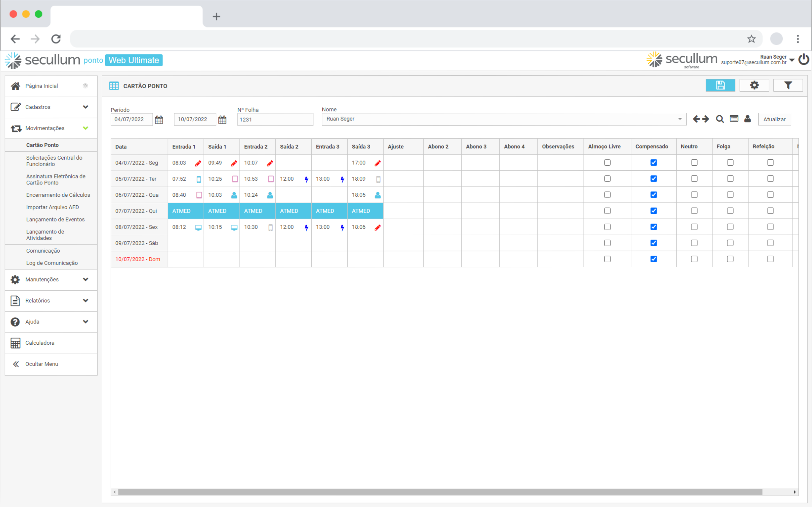Click the power logout icon
This screenshot has height=507, width=812.
(804, 59)
